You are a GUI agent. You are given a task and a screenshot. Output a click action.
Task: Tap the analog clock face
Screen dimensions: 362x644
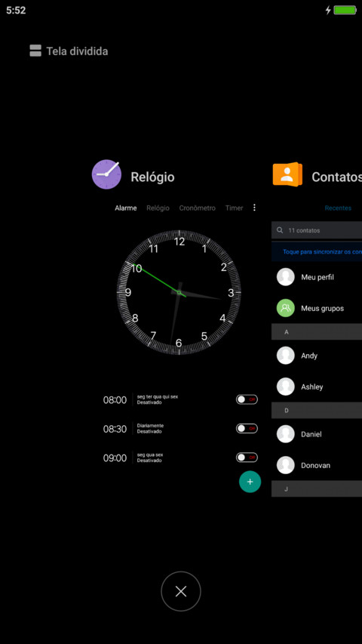[x=179, y=292]
